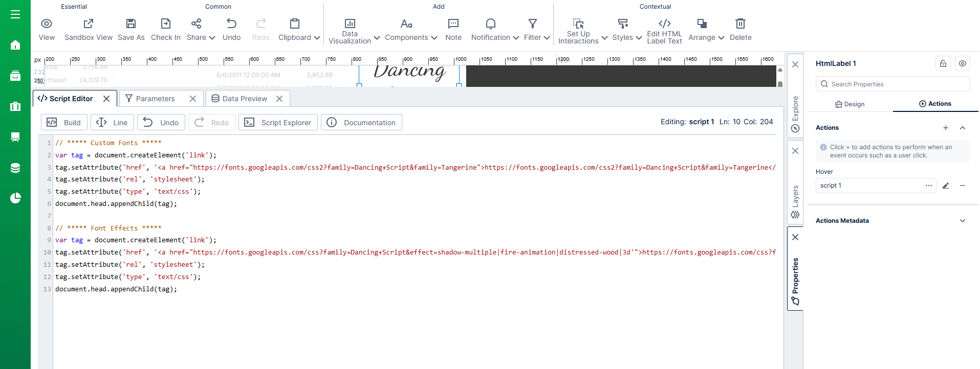The image size is (980, 369).
Task: Click Undo in the script editor
Action: coord(161,122)
